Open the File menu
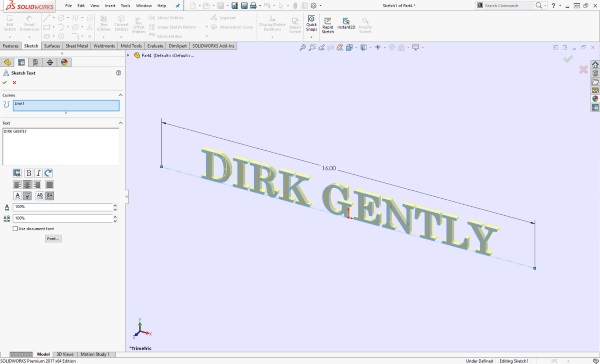Screen dimensions: 600x364 (x=68, y=6)
